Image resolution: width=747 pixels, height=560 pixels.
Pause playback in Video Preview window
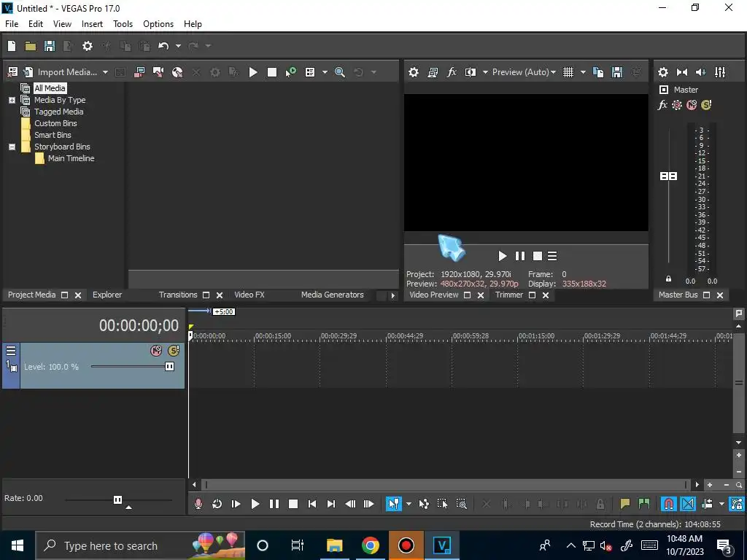tap(519, 256)
